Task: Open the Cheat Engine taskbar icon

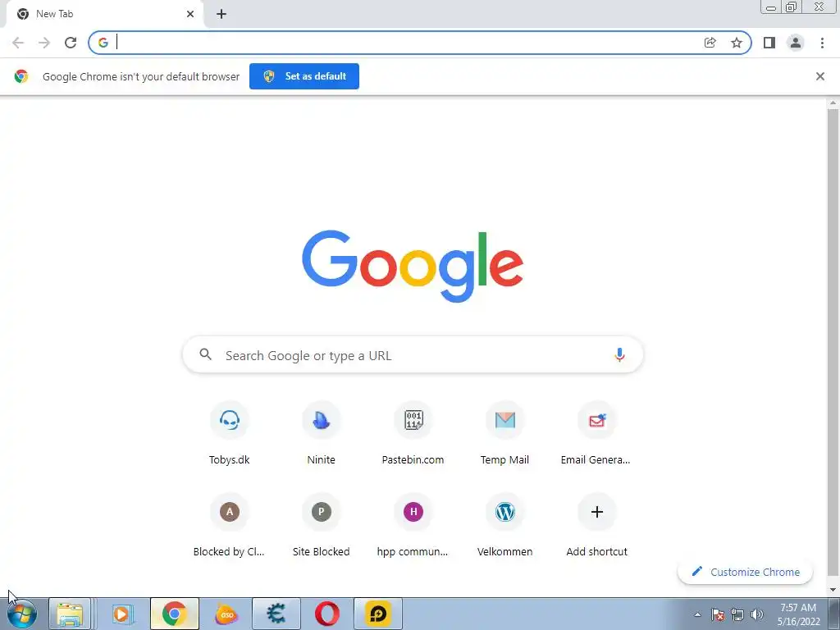Action: click(276, 614)
